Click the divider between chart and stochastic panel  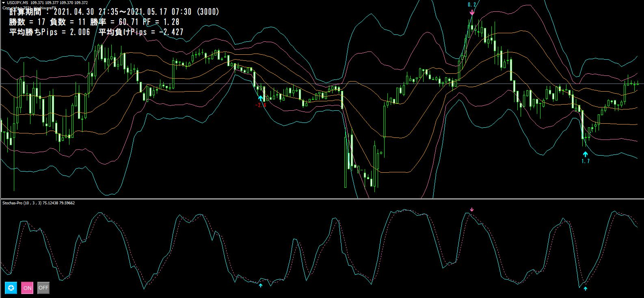click(x=322, y=199)
